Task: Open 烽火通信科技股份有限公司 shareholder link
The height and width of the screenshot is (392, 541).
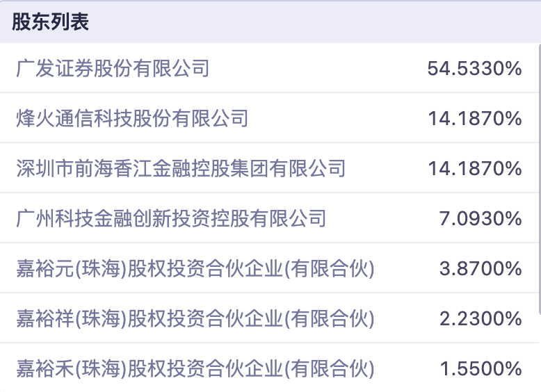Action: (x=131, y=118)
